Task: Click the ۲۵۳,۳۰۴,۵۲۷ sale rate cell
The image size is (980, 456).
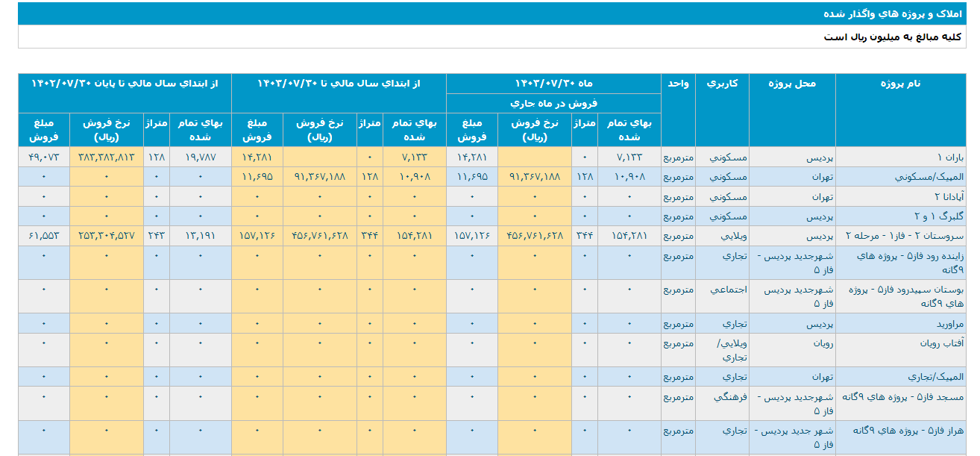Action: tap(106, 236)
